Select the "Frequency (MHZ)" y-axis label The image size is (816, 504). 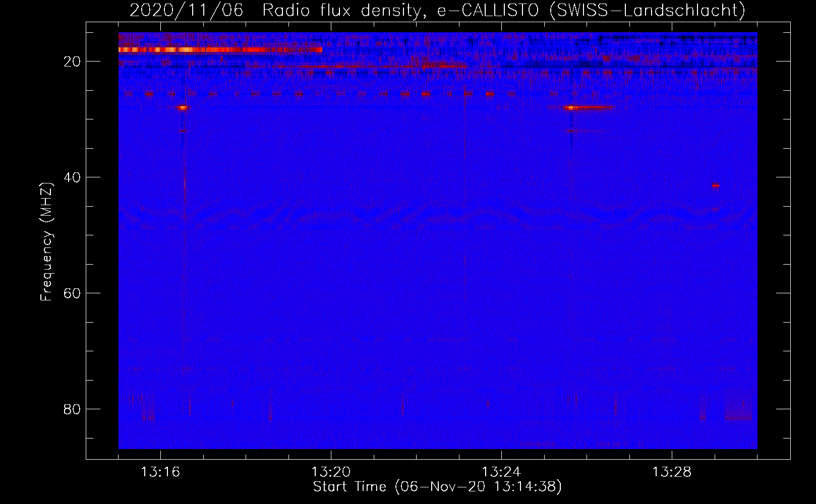(x=46, y=242)
